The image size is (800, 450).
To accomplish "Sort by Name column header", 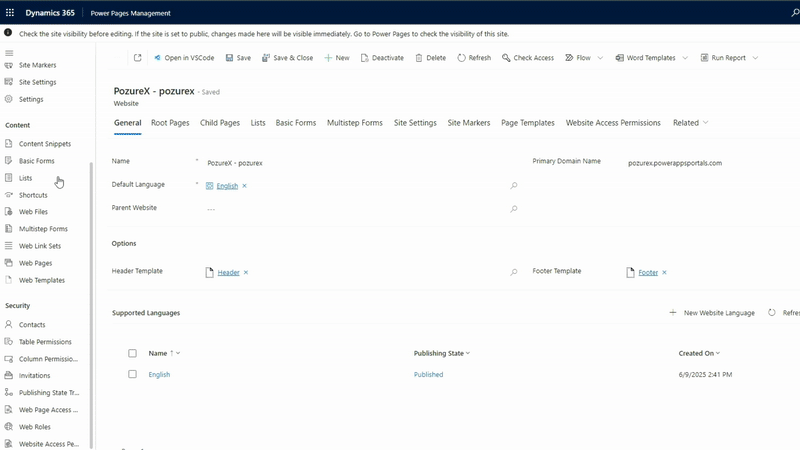I will [164, 354].
